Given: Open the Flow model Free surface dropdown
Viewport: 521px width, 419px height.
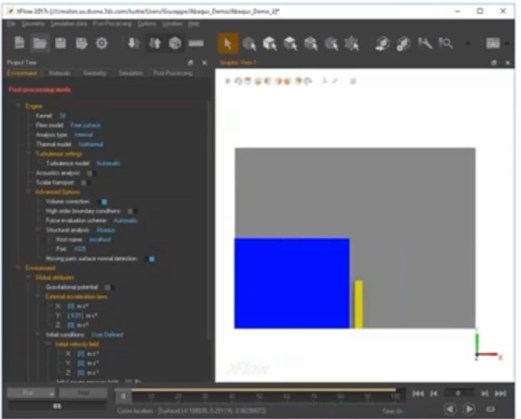Looking at the screenshot, I should tap(86, 125).
